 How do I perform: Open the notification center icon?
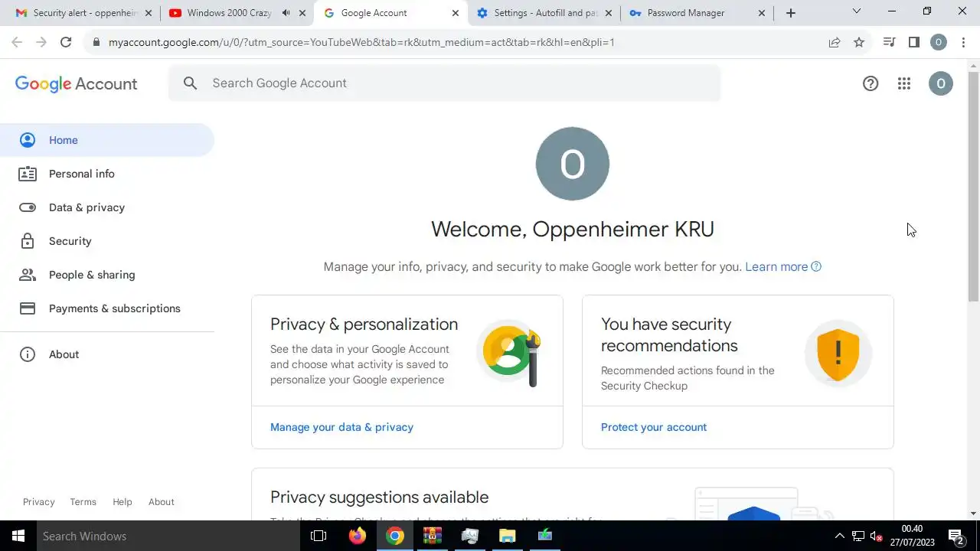tap(955, 536)
